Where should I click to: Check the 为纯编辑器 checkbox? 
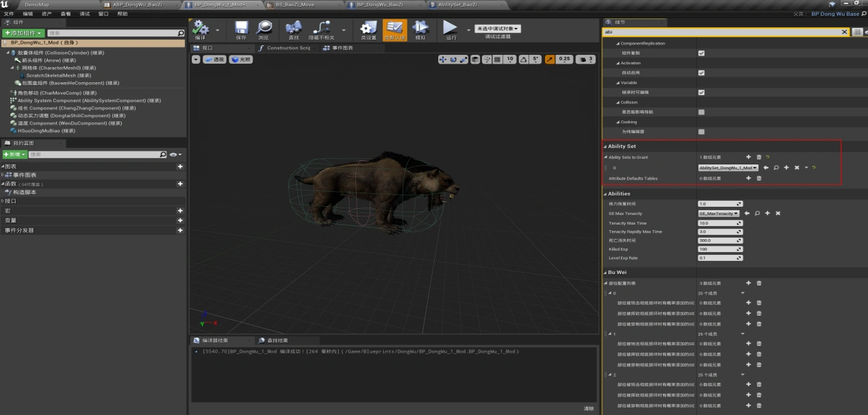pyautogui.click(x=701, y=131)
